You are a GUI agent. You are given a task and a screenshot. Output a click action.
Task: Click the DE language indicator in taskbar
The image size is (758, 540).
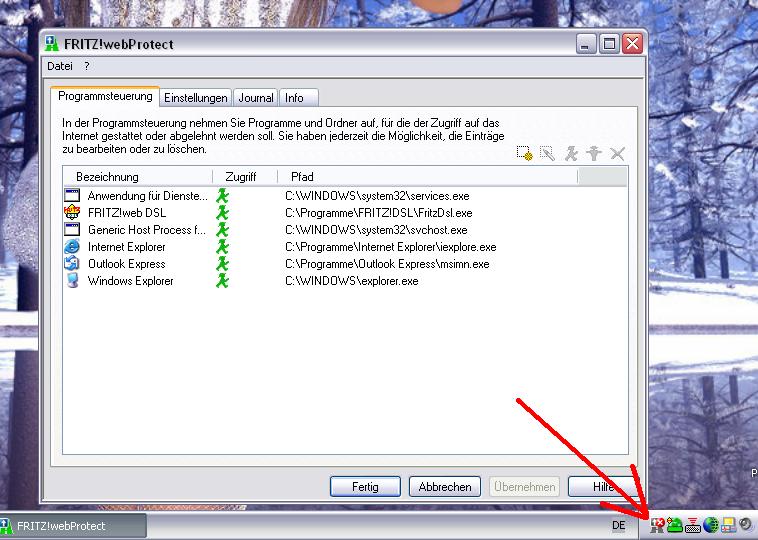(618, 525)
